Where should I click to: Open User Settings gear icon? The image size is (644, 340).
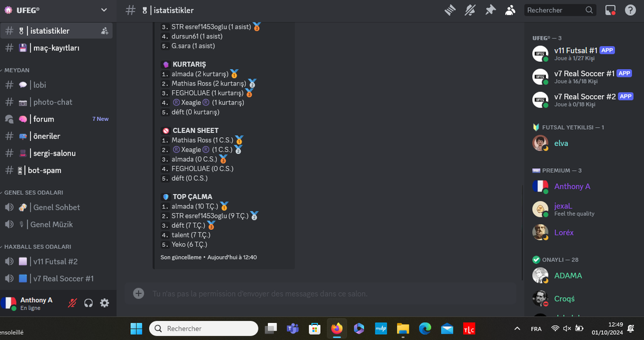click(x=105, y=303)
